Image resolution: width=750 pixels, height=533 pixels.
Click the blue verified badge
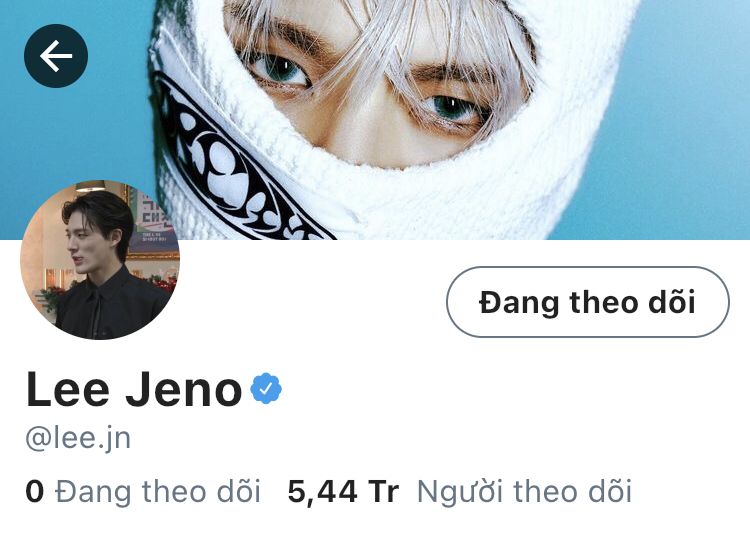click(x=266, y=388)
